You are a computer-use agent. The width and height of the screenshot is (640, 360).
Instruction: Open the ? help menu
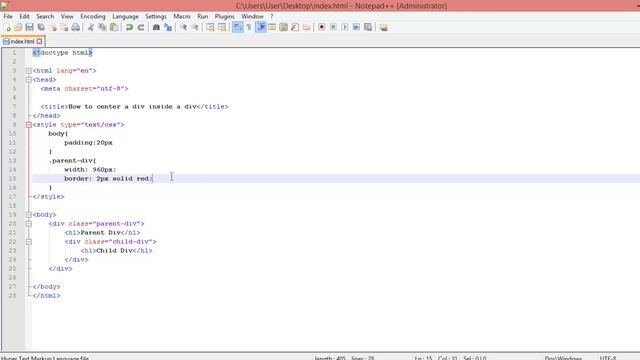pos(272,16)
